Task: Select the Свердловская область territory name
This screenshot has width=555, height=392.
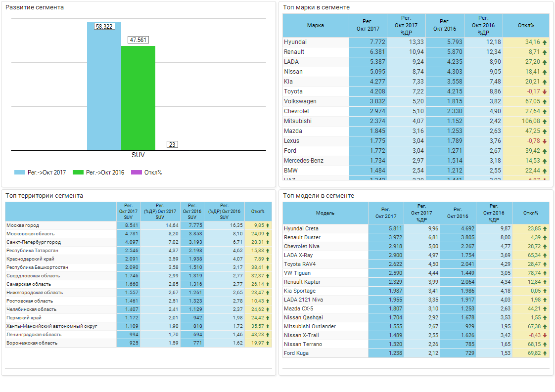Action: pyautogui.click(x=33, y=276)
